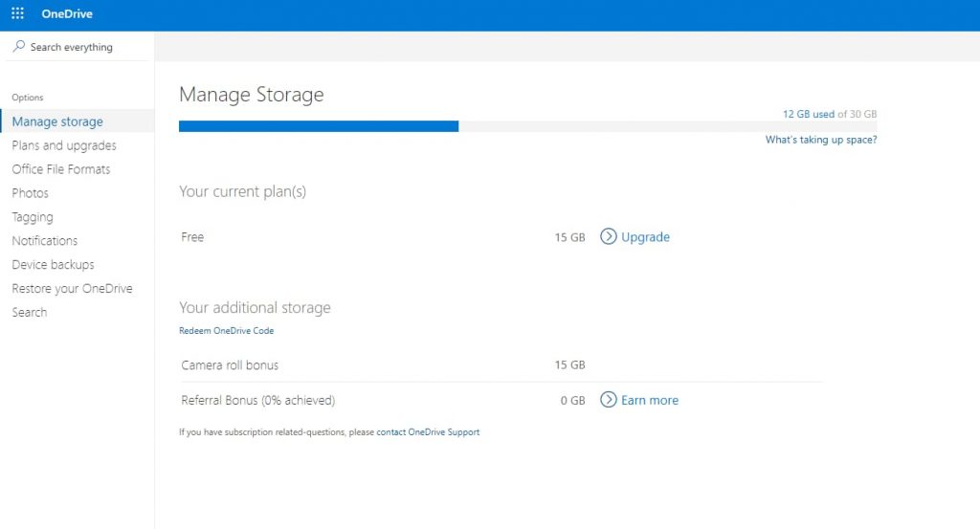Open the app launcher grid icon
980x529 pixels.
(x=17, y=13)
